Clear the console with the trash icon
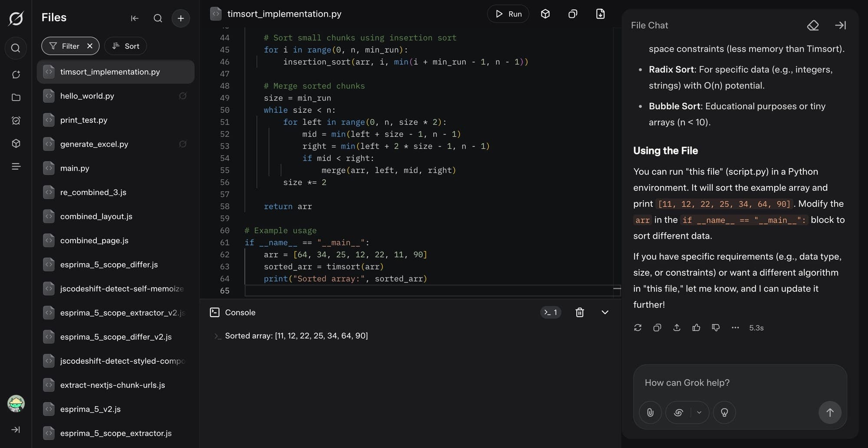 tap(579, 312)
